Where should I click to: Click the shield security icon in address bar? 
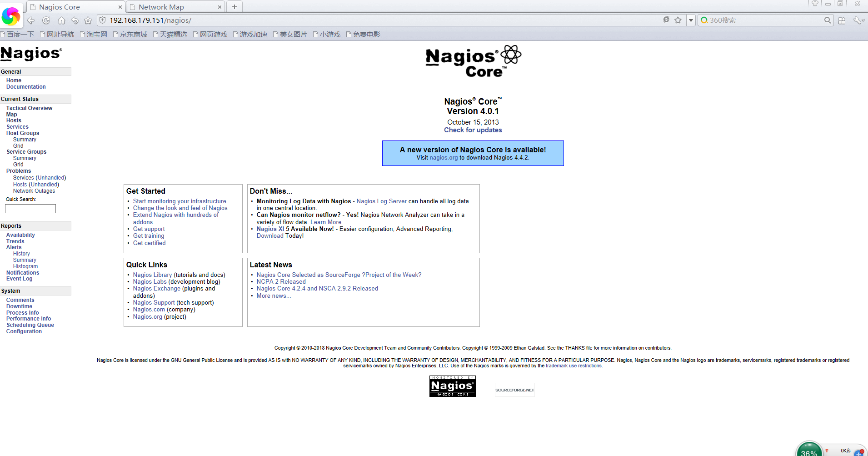(x=103, y=20)
